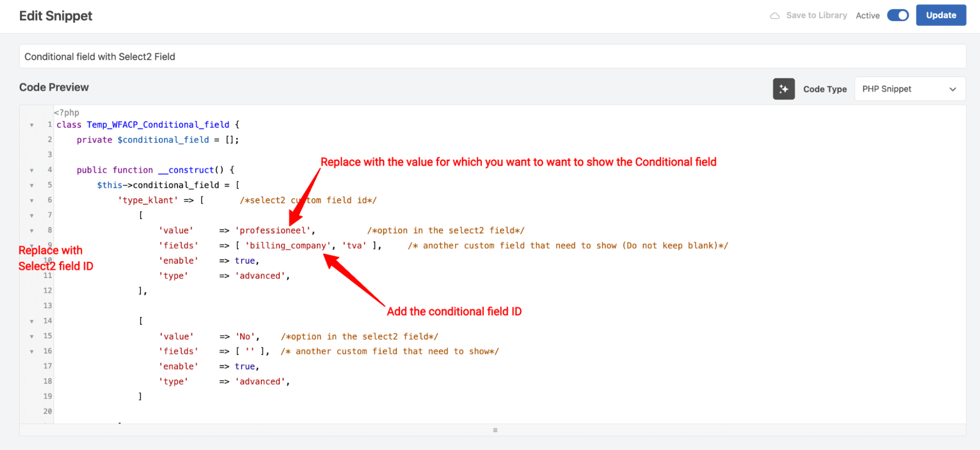Screen dimensions: 980x450
Task: Collapse the fold arrow on line 8
Action: pyautogui.click(x=31, y=230)
